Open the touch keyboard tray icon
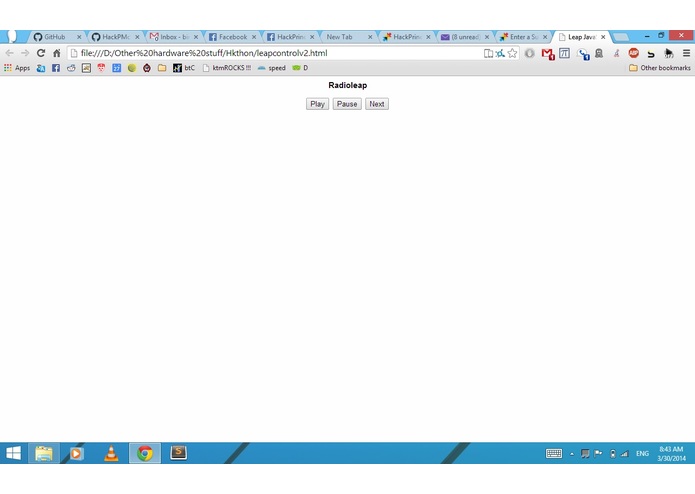The image size is (695, 494). click(x=554, y=453)
